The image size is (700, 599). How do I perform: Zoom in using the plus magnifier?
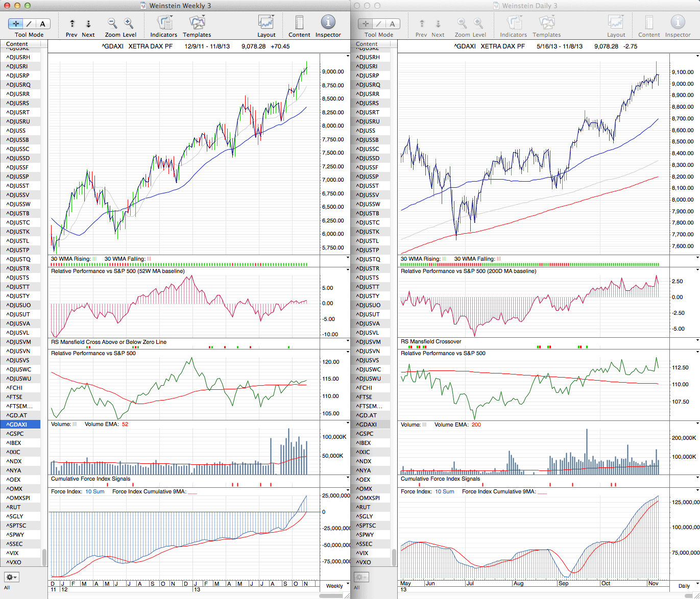(129, 23)
